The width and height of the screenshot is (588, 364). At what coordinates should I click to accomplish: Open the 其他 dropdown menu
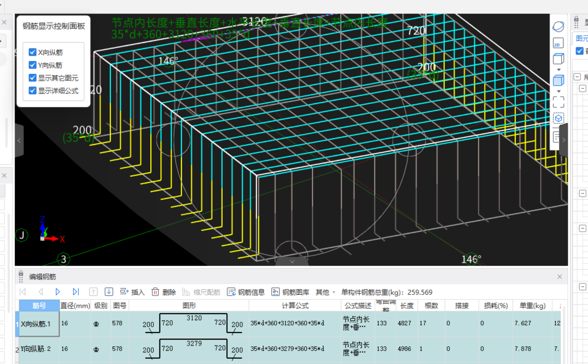[x=325, y=292]
